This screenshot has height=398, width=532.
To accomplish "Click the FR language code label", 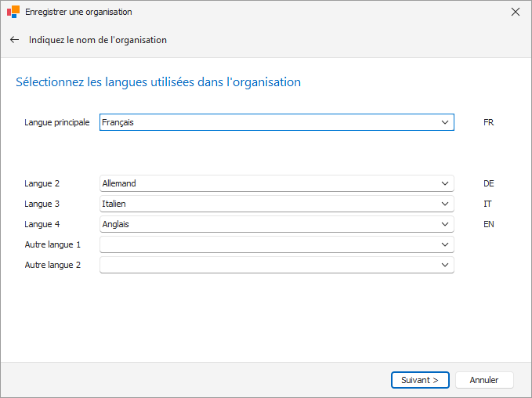I will (489, 122).
